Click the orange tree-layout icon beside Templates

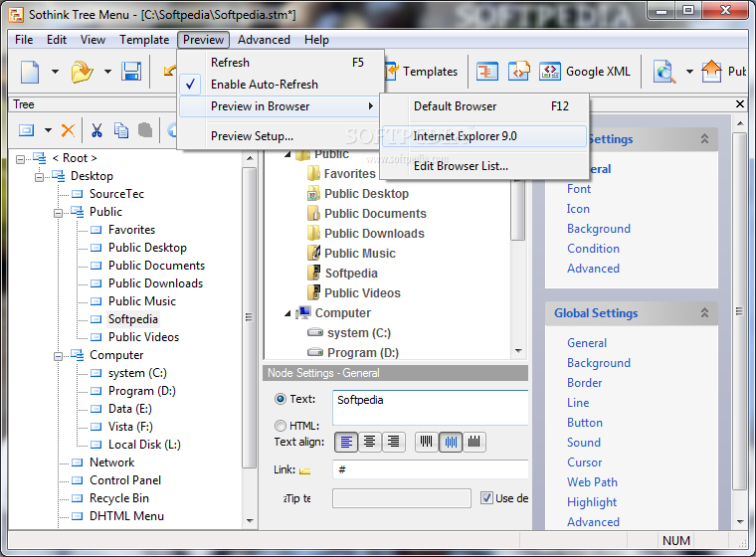(487, 72)
